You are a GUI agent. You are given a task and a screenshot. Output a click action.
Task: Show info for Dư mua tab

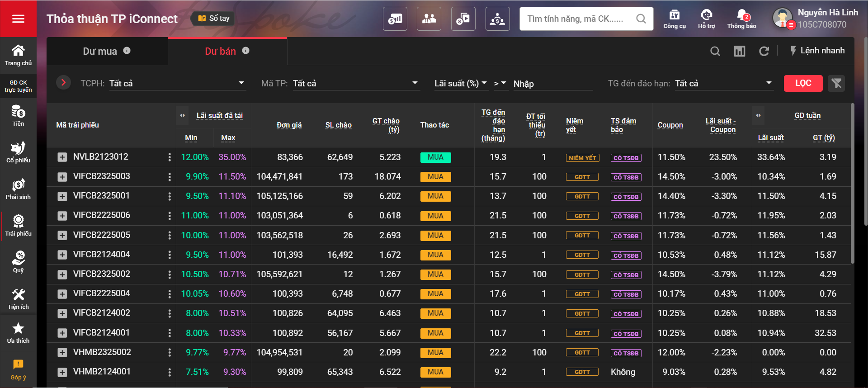click(127, 51)
